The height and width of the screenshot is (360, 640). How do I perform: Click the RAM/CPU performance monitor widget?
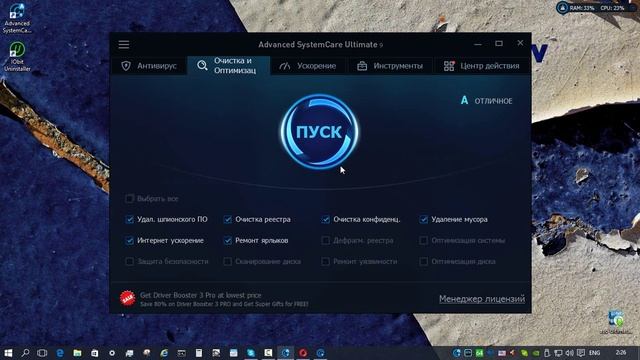pos(595,7)
